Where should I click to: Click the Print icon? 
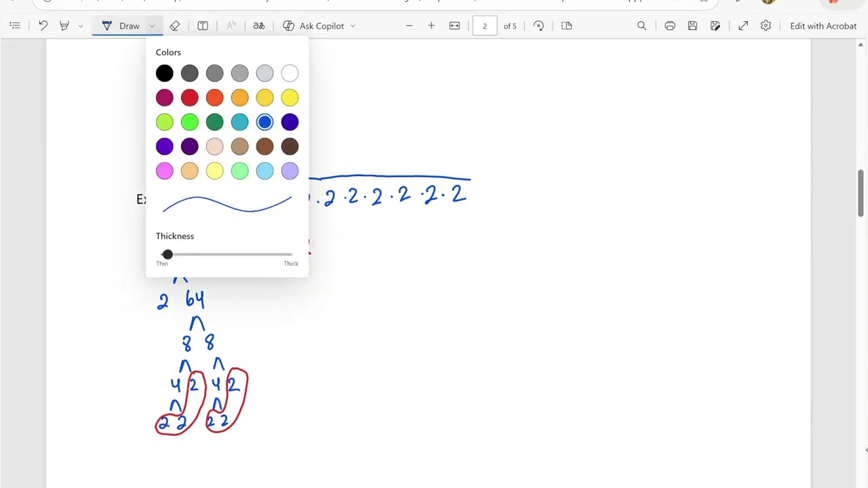tap(670, 26)
